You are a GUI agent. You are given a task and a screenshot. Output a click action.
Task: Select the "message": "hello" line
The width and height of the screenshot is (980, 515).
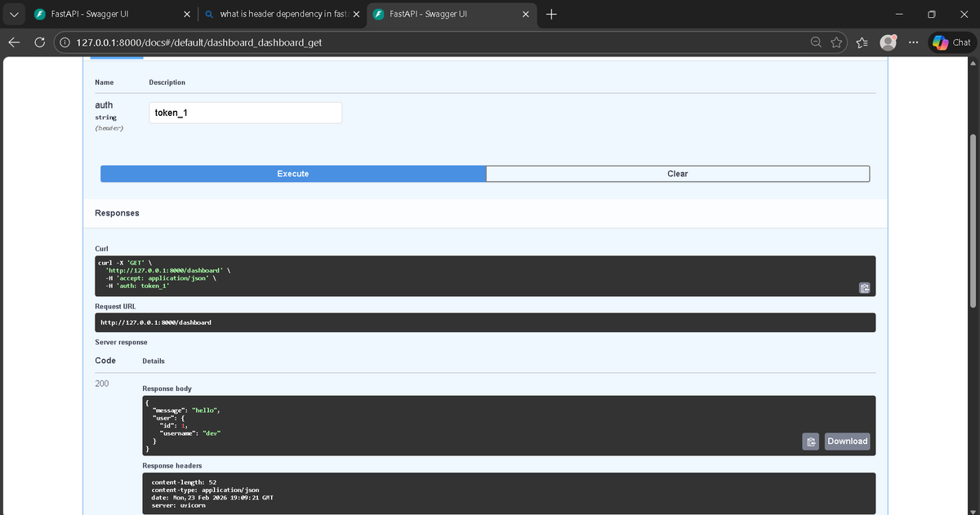click(187, 410)
